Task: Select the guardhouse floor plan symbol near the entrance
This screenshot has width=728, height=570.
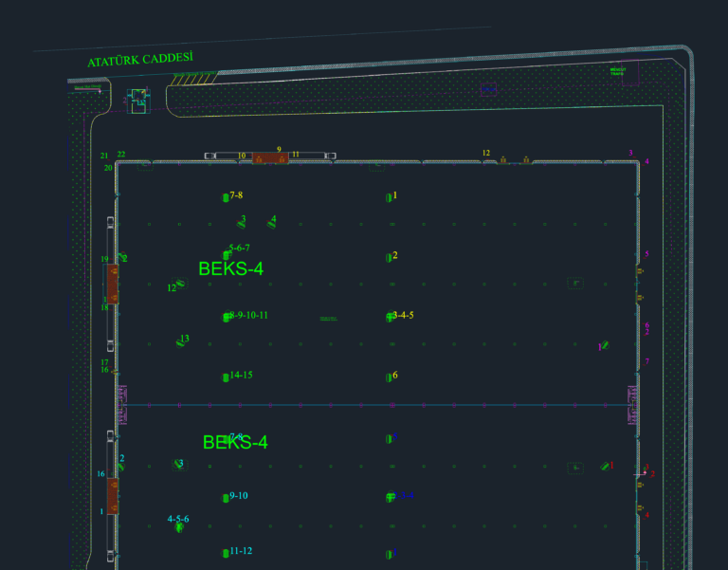Action: (138, 101)
